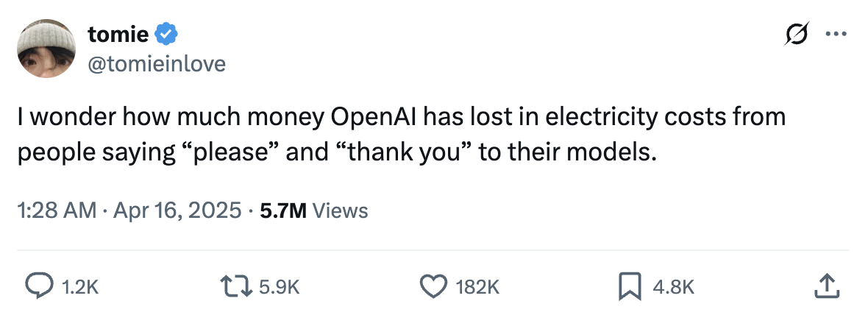Click the 1:28 AM time

tap(57, 211)
